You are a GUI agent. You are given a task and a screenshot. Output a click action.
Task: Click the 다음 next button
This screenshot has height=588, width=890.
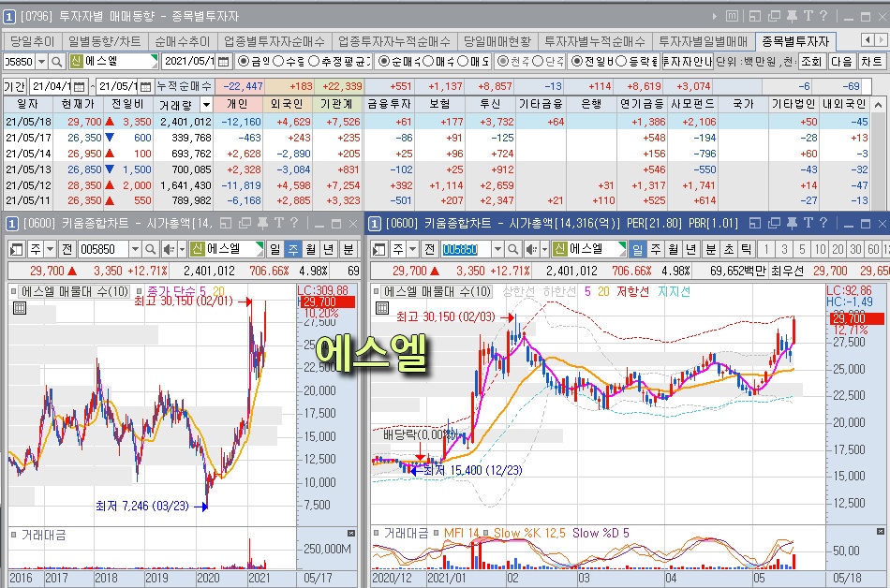click(x=842, y=61)
